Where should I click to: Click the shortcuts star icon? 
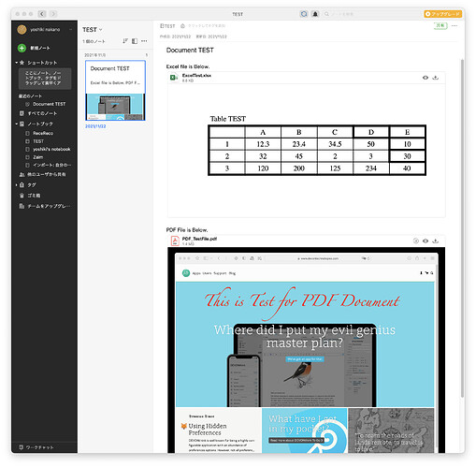click(x=22, y=63)
